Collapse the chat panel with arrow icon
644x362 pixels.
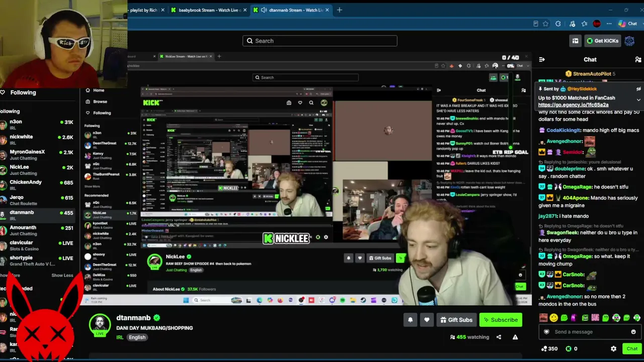(542, 59)
